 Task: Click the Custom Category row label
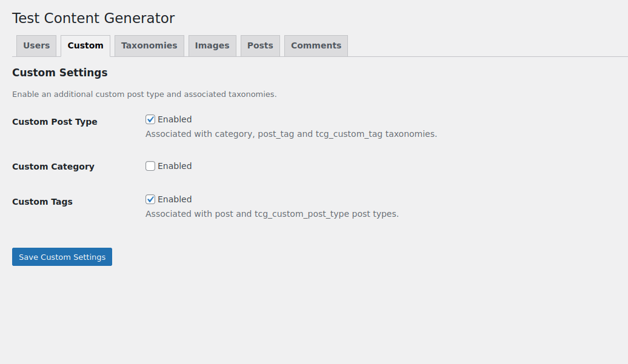pyautogui.click(x=53, y=167)
